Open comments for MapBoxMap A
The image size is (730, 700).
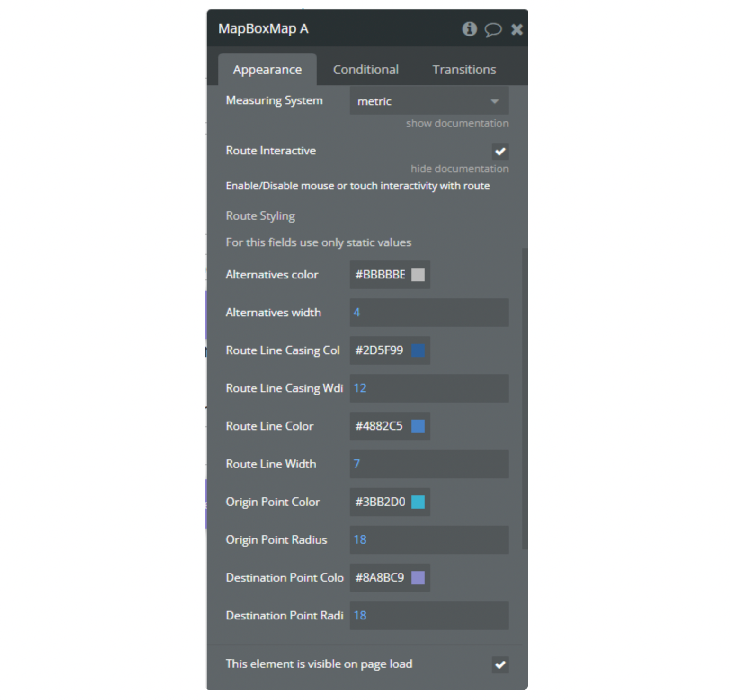(x=493, y=30)
